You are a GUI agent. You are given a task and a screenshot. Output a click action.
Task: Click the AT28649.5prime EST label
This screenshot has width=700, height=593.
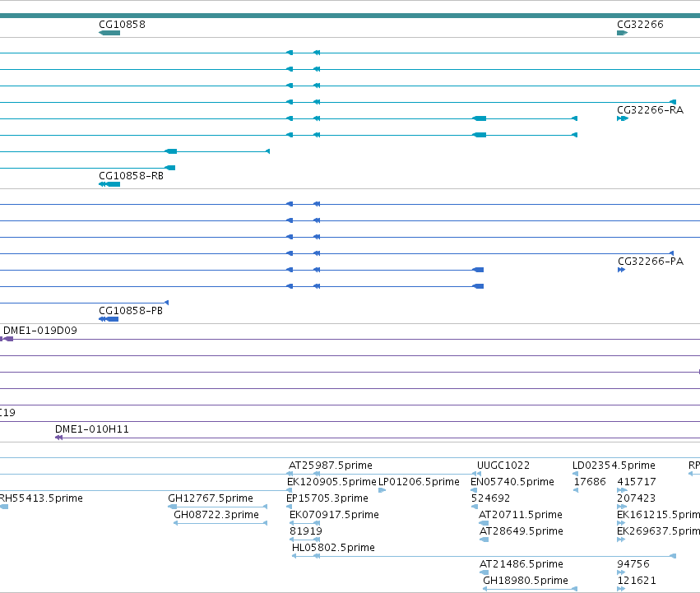pyautogui.click(x=521, y=531)
